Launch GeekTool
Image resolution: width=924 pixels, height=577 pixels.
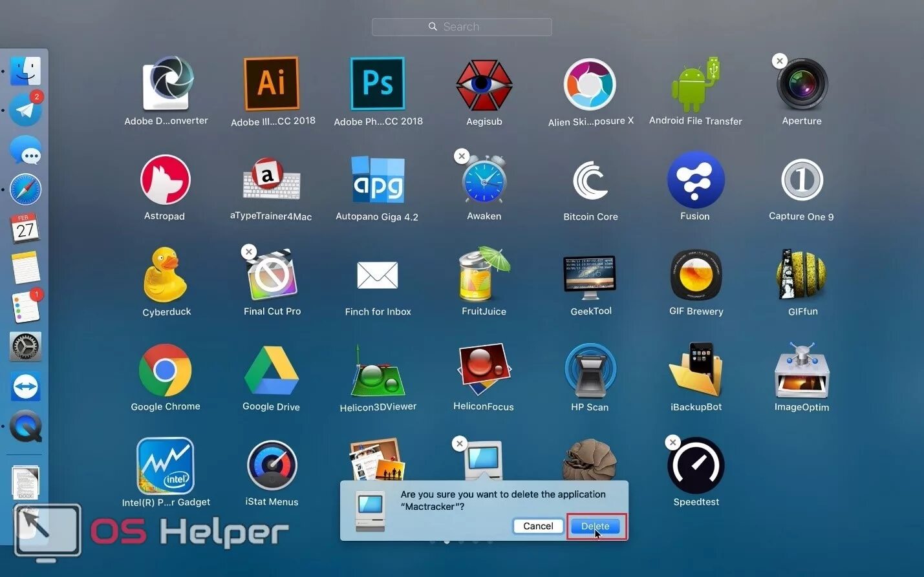tap(590, 277)
